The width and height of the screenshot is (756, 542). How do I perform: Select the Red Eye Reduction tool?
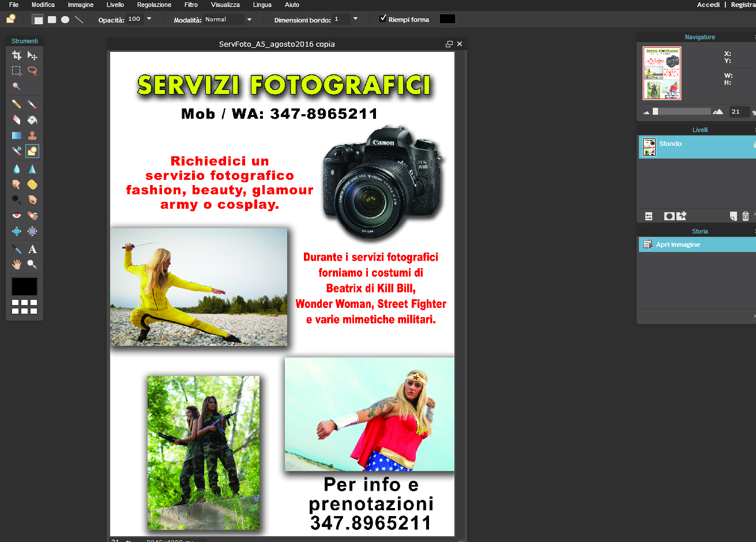(x=17, y=215)
